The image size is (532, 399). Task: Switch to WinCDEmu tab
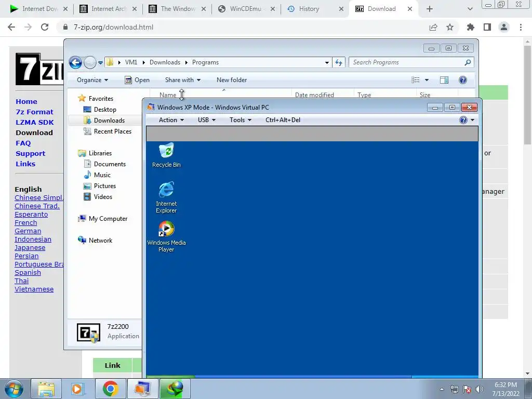(246, 9)
